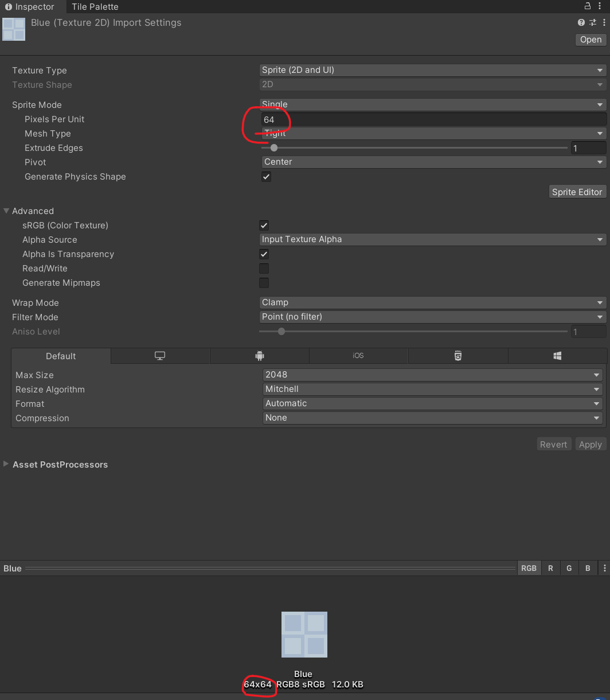
Task: Click the Pixels Per Unit input field
Action: tap(432, 119)
